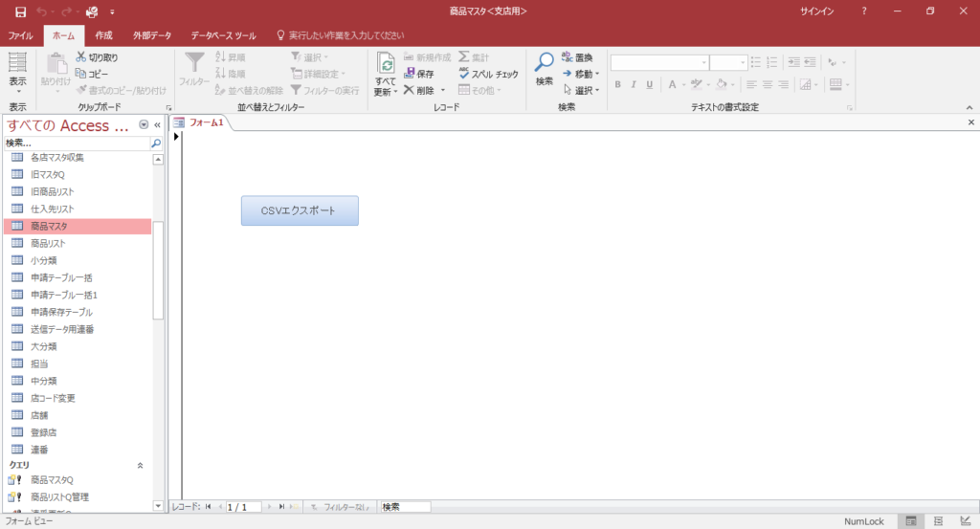Switch to Layout View icon in status bar

point(938,521)
